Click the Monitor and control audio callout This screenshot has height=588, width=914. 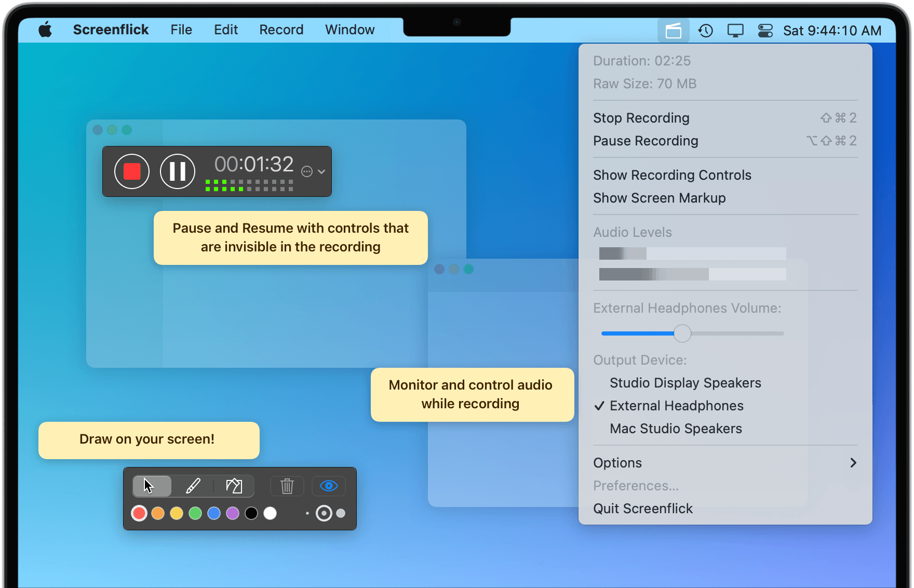[472, 394]
